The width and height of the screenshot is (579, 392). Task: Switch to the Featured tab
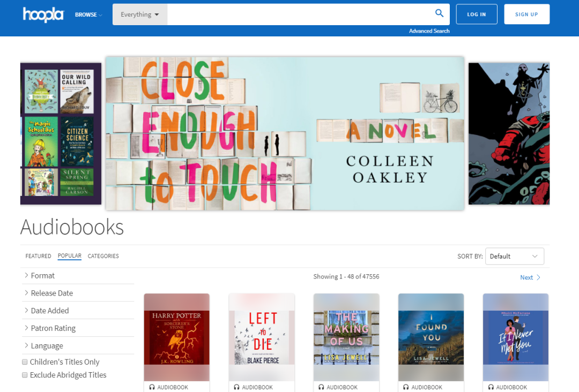coord(39,256)
